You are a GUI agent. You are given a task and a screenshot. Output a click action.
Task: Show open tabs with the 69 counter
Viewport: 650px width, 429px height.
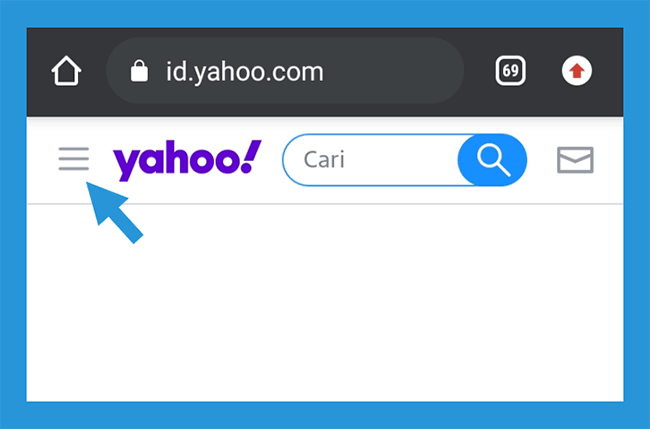[510, 70]
